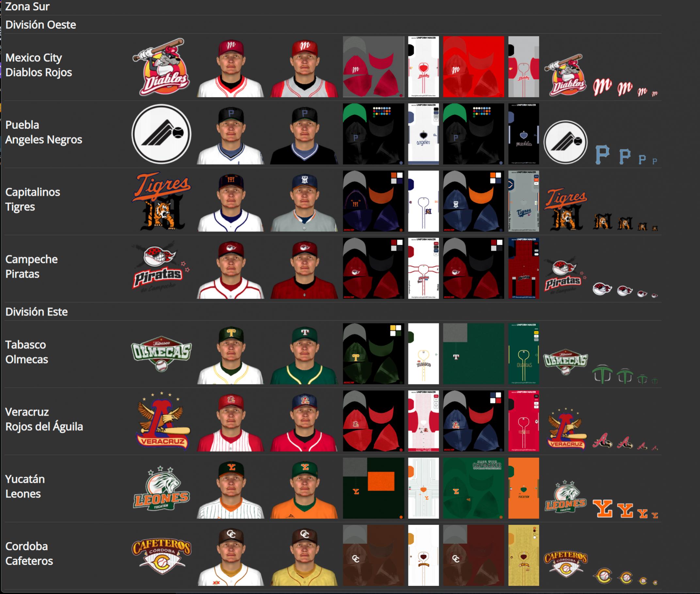Open the Capitalinos Tigres team logo

pyautogui.click(x=161, y=201)
